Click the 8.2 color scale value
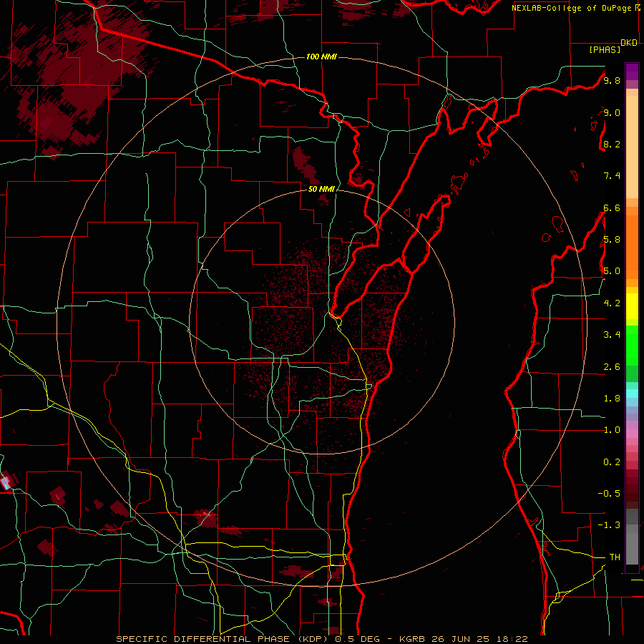Viewport: 644px width, 644px height. pos(612,144)
